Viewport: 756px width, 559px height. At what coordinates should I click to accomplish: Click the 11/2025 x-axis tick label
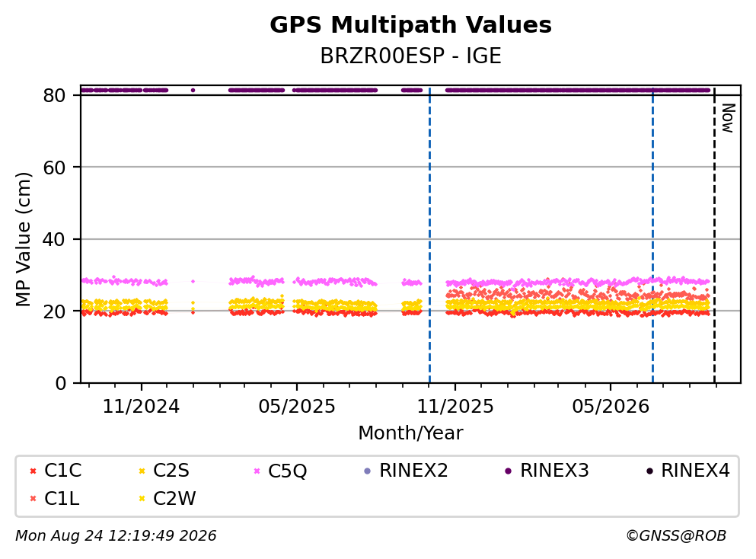tap(455, 407)
